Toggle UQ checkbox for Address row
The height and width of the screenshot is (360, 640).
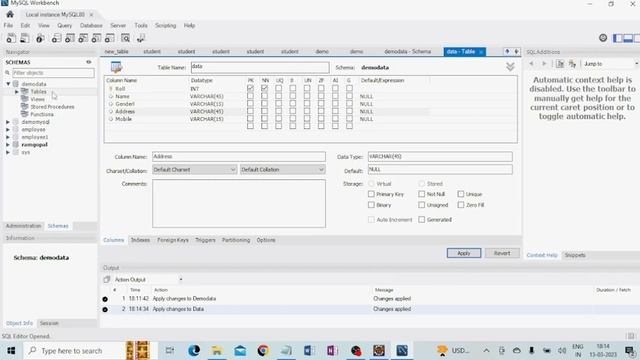click(x=278, y=111)
